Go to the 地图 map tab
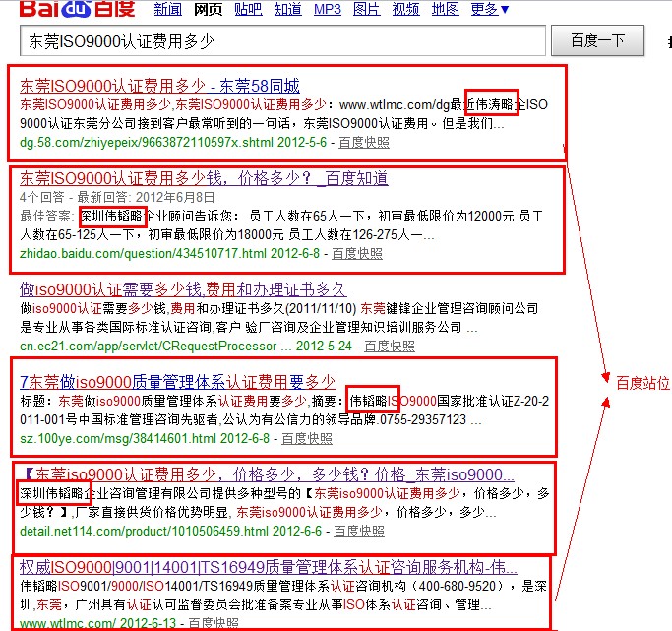Viewport: 672px width, 631px height. (445, 10)
